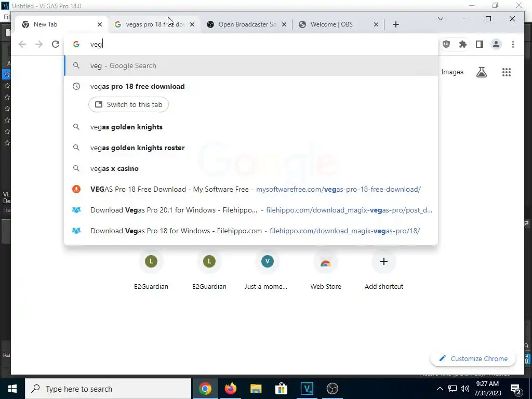The image size is (532, 399).
Task: Click the network tray icon
Action: click(453, 389)
